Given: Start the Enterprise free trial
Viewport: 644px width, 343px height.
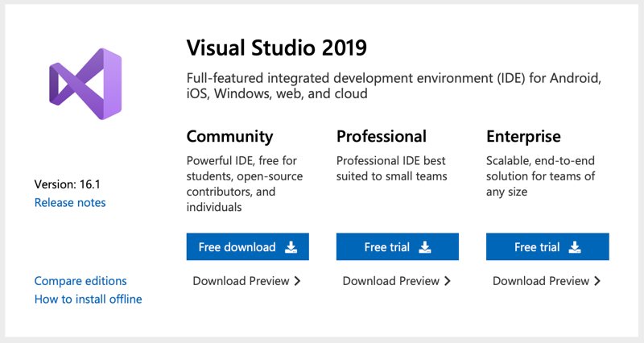Looking at the screenshot, I should point(547,247).
